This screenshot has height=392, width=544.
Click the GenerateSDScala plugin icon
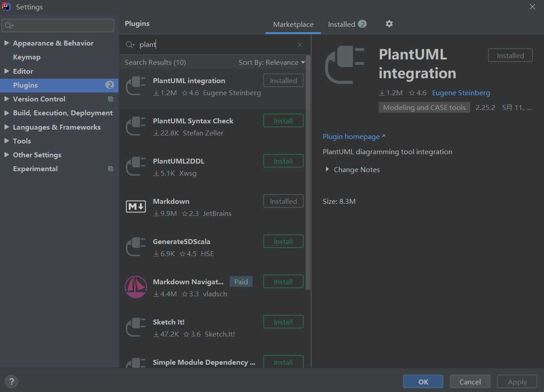coord(136,247)
